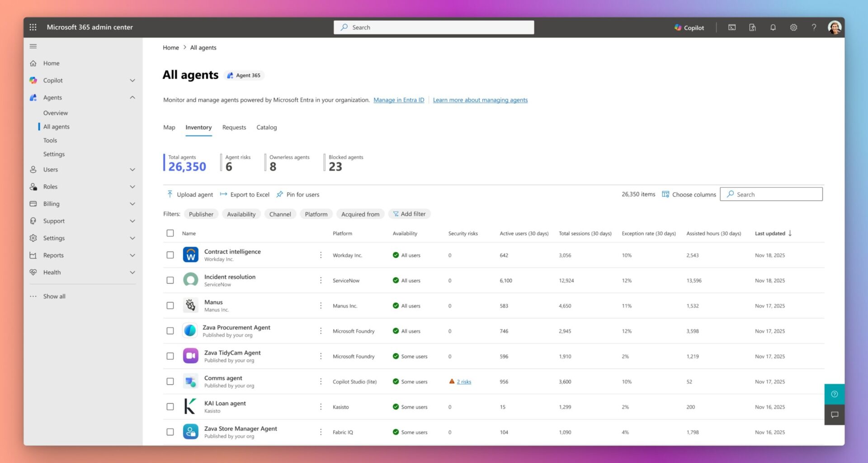Switch to the Requests tab
Image resolution: width=868 pixels, height=463 pixels.
234,128
